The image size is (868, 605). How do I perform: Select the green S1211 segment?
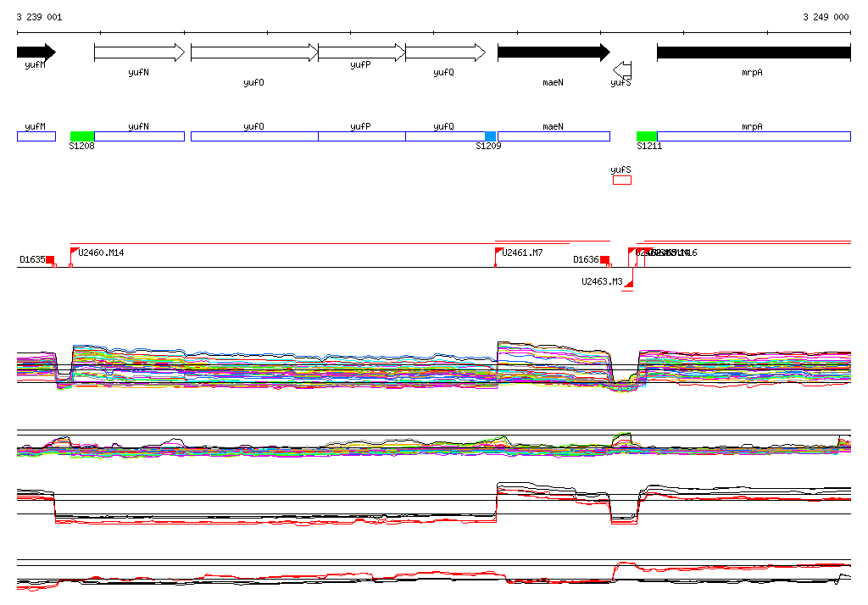(647, 136)
